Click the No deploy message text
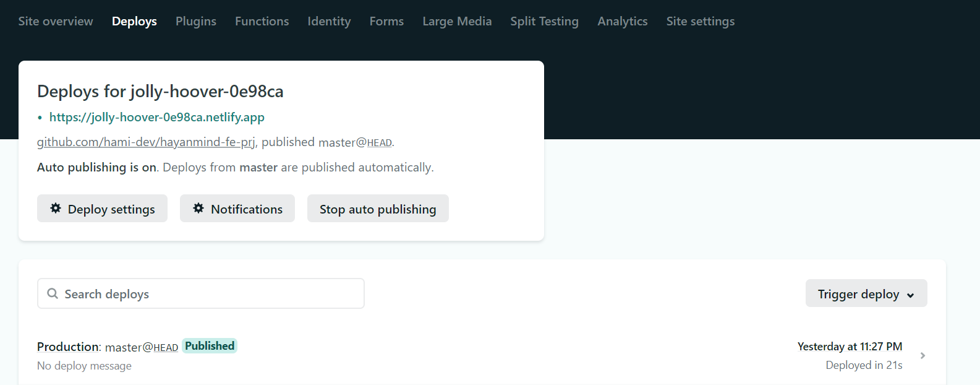980x385 pixels. 84,366
